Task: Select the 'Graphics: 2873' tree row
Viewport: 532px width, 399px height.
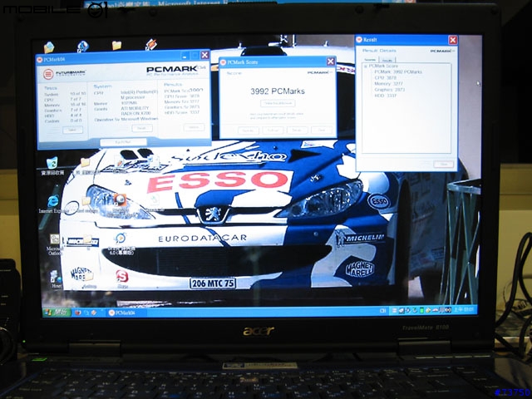Action: [x=390, y=90]
